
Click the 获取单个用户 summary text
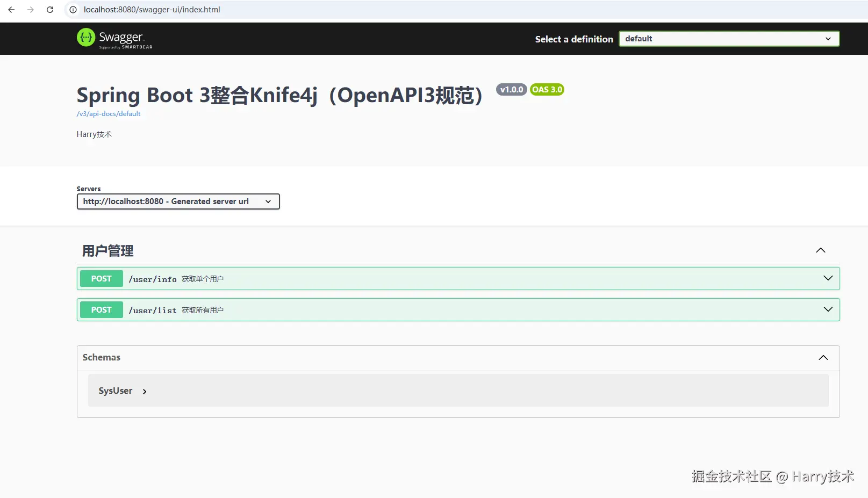(203, 279)
